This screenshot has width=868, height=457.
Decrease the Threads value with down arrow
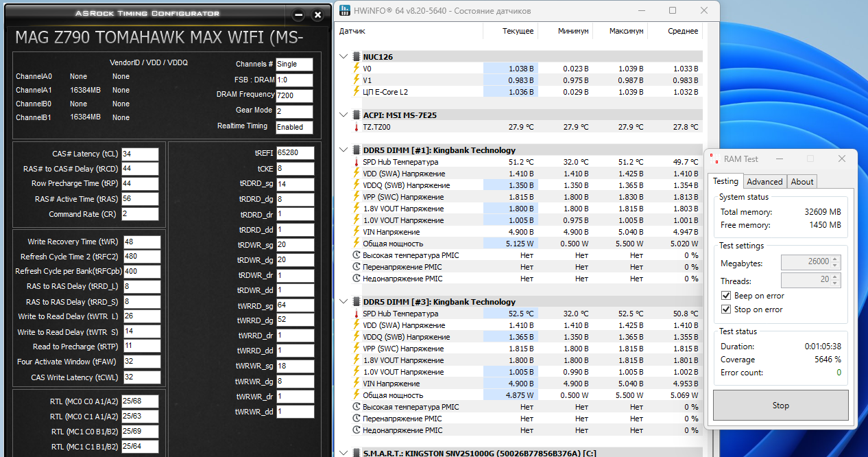(836, 283)
